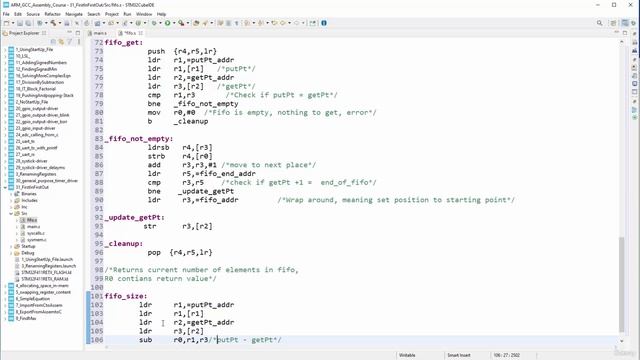The image size is (640, 360).
Task: Switch to the fifo.s editor tab
Action: tap(131, 33)
